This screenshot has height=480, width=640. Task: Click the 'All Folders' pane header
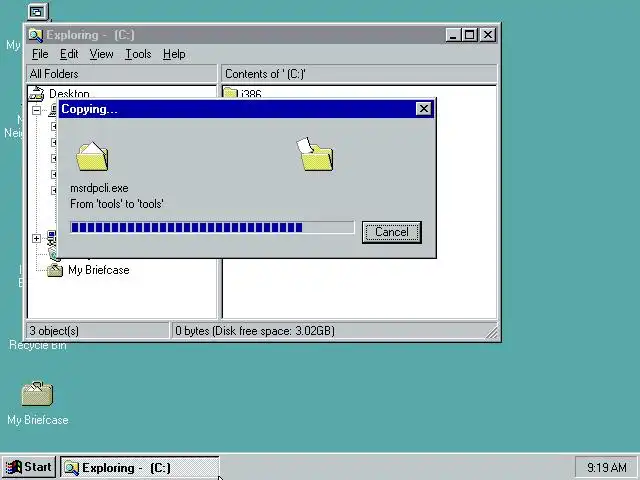tap(122, 74)
